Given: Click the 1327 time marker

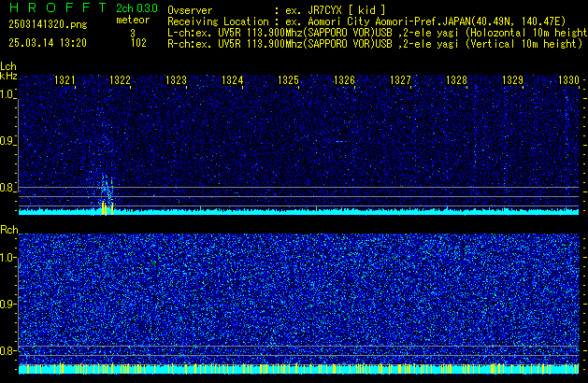Looking at the screenshot, I should [x=400, y=80].
